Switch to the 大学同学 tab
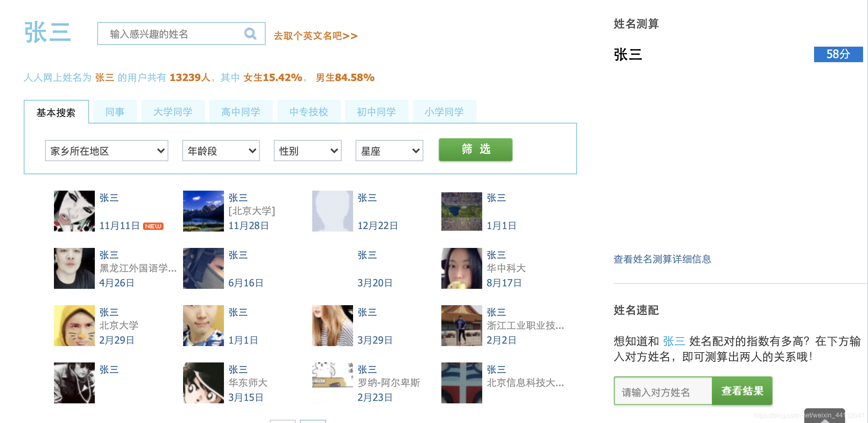 tap(173, 111)
